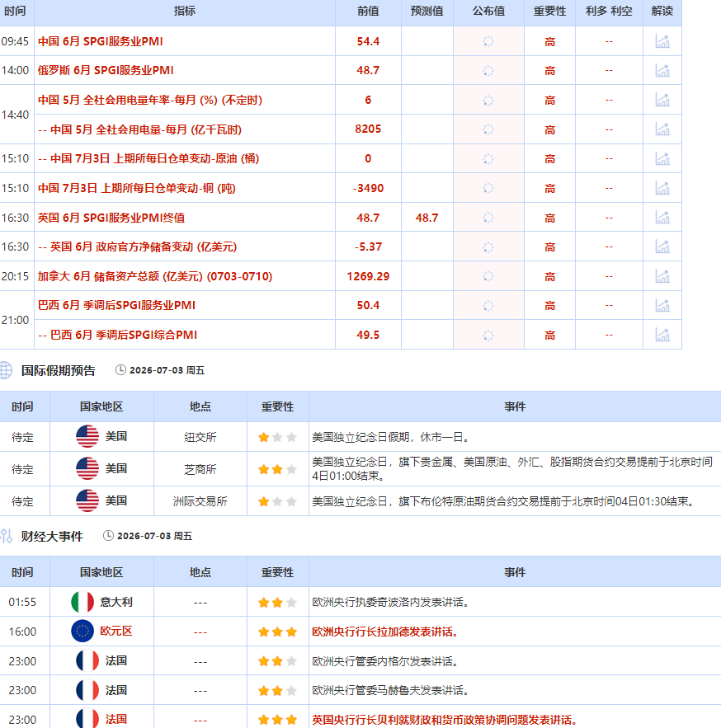Click the 利多 利空 column header
This screenshot has width=721, height=728.
609,12
